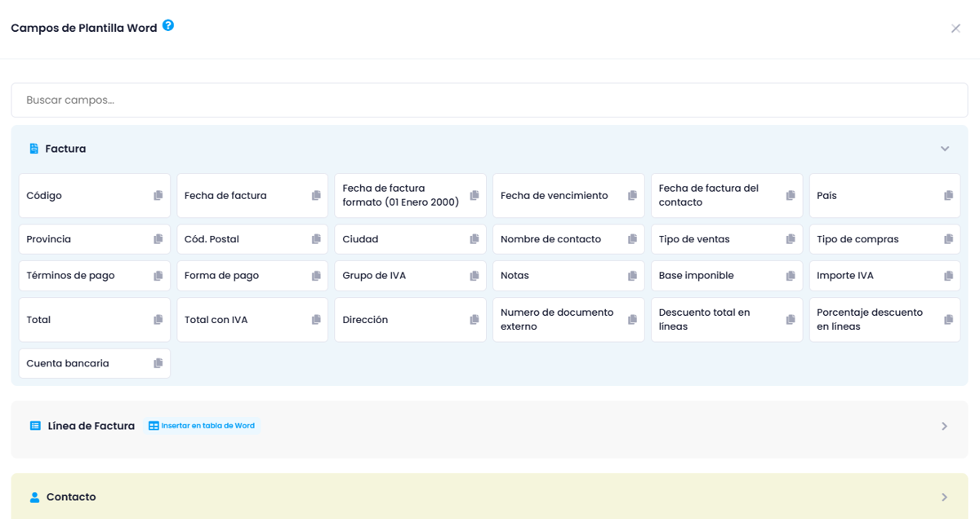Copy the Grupo de IVA field

474,276
